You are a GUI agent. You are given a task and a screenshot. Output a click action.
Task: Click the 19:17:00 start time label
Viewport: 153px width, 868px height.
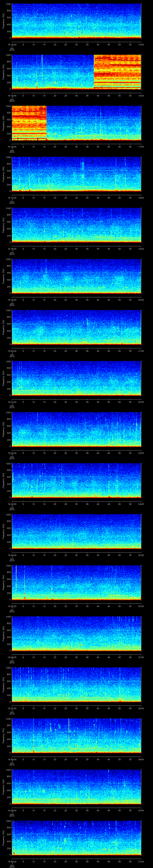pos(12,198)
